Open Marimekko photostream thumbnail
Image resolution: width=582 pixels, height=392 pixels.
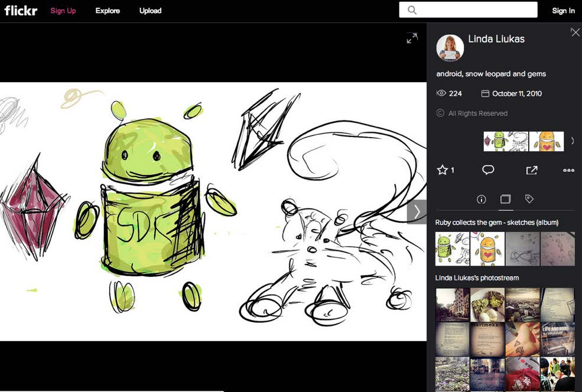(487, 339)
